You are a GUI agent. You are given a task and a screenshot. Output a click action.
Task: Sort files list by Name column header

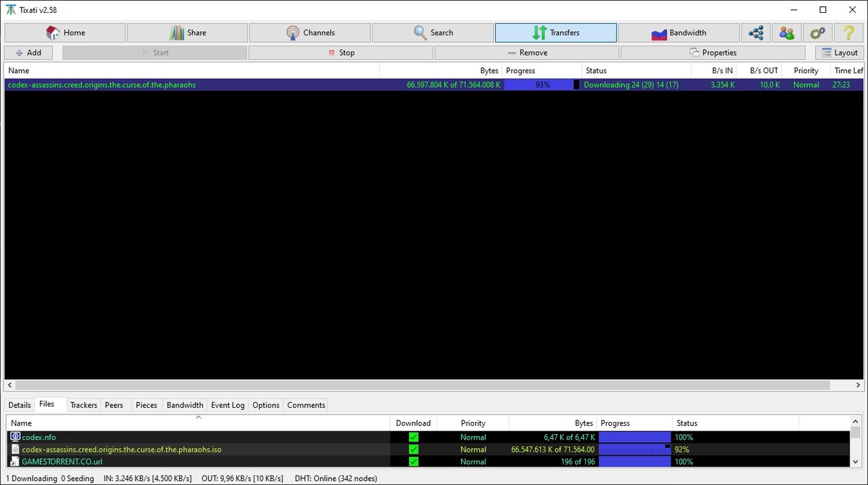[199, 423]
